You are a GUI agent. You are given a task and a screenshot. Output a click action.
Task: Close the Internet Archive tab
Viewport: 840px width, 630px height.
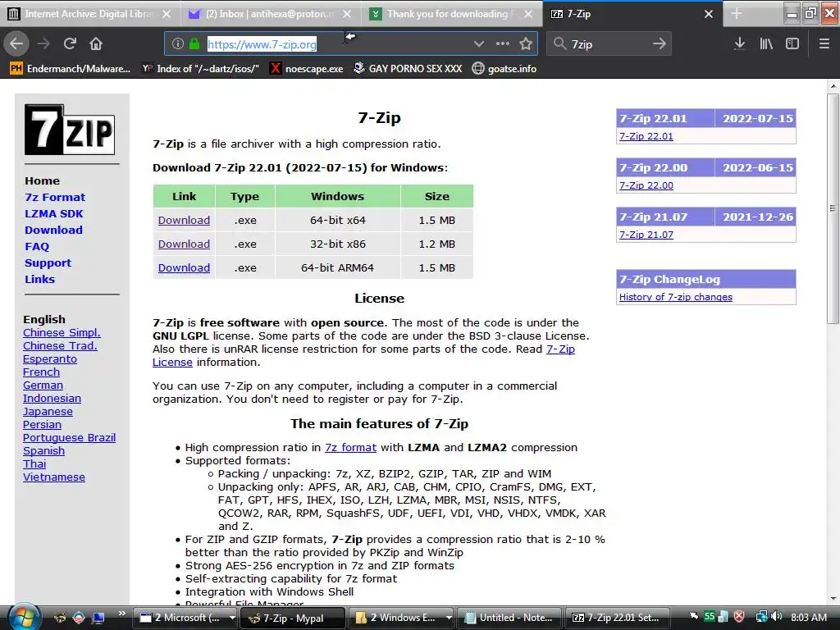[167, 14]
